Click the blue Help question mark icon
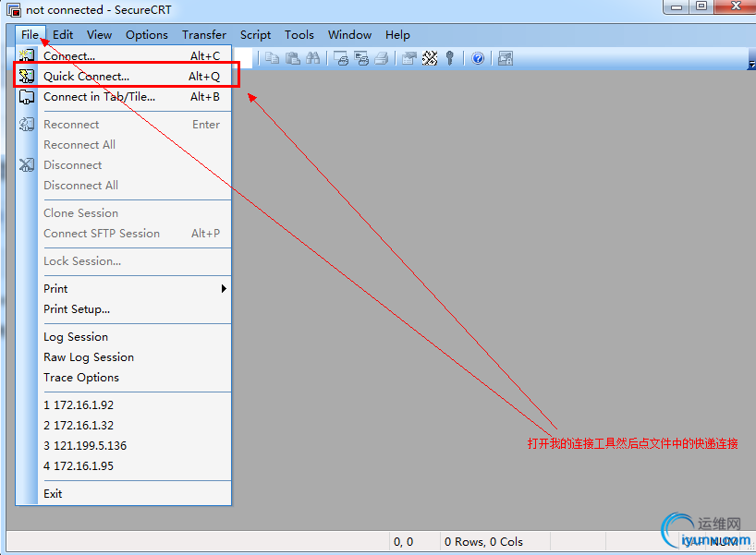756x555 pixels. [x=478, y=58]
